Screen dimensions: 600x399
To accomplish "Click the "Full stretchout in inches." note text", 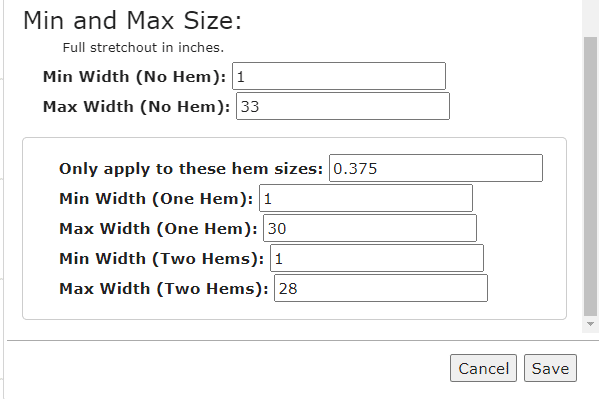I will coord(143,47).
